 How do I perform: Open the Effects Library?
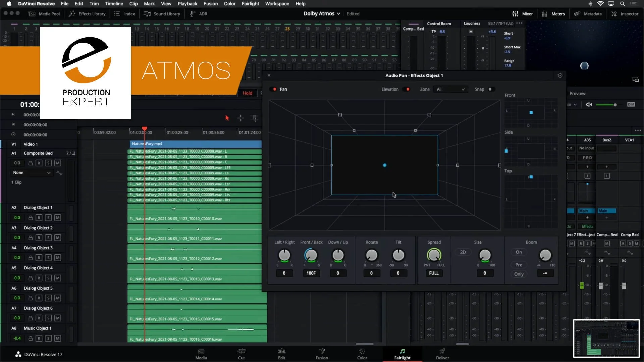(87, 14)
